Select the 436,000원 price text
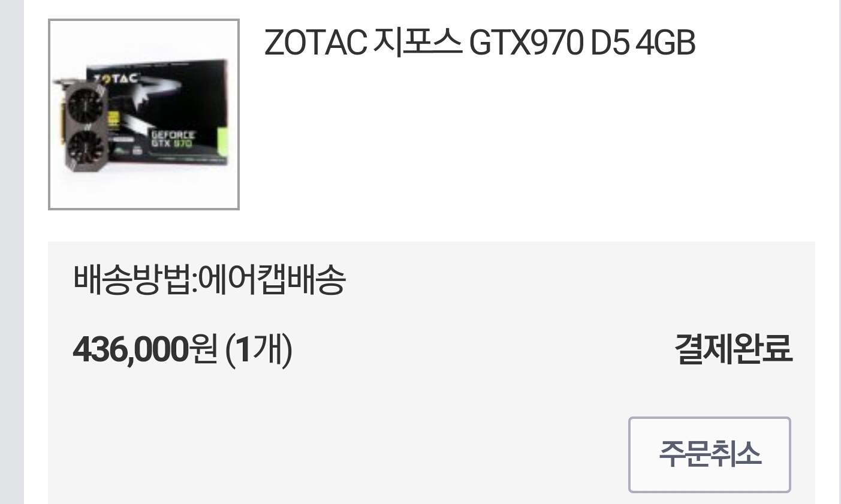Screen dimensions: 841x504 (x=144, y=350)
